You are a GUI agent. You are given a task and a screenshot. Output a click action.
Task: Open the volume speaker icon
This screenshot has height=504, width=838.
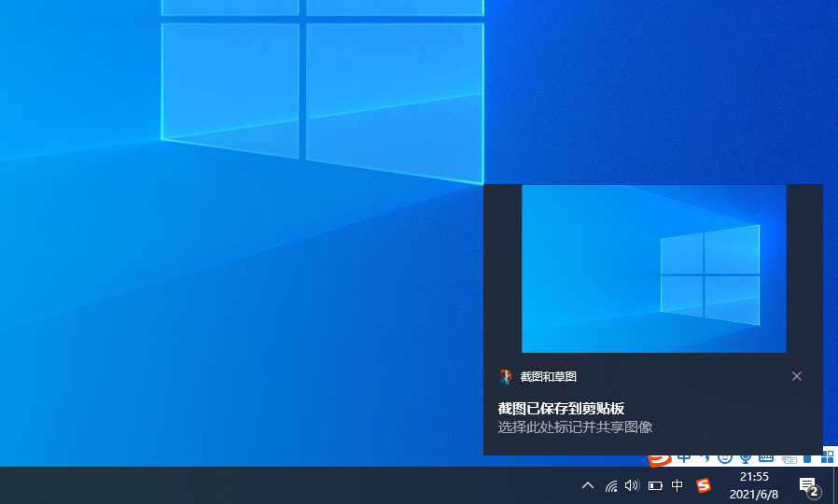click(633, 485)
